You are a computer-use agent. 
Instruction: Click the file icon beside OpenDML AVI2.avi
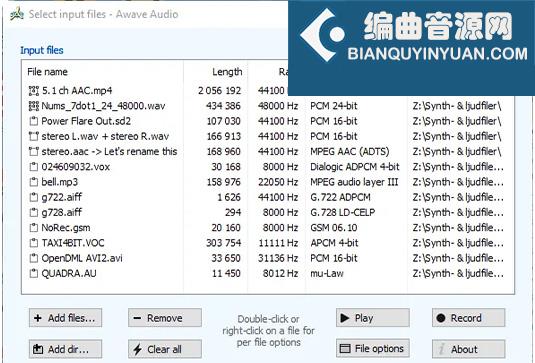tap(33, 258)
